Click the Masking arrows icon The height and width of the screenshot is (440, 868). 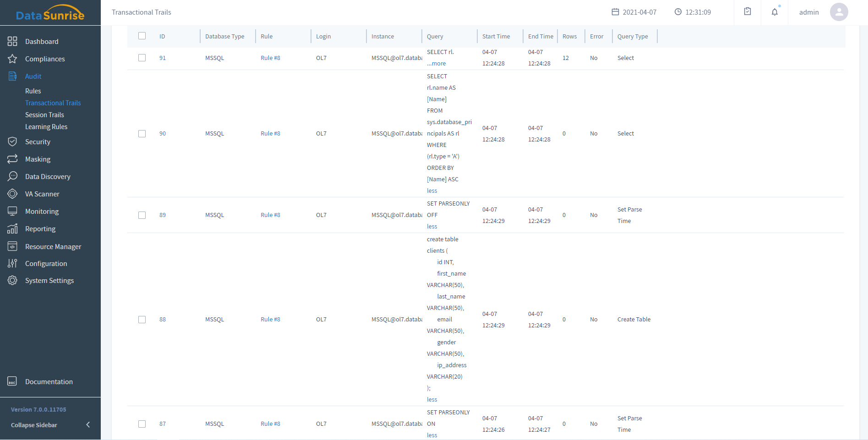12,159
